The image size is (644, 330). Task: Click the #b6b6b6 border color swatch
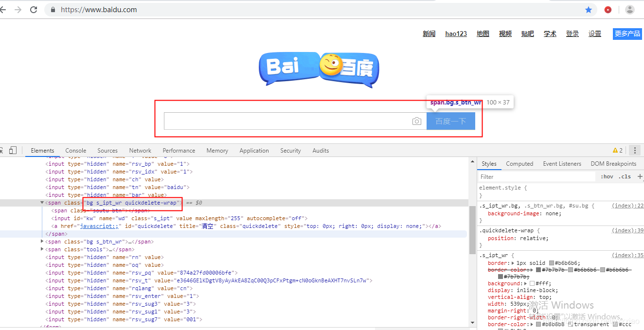click(551, 263)
